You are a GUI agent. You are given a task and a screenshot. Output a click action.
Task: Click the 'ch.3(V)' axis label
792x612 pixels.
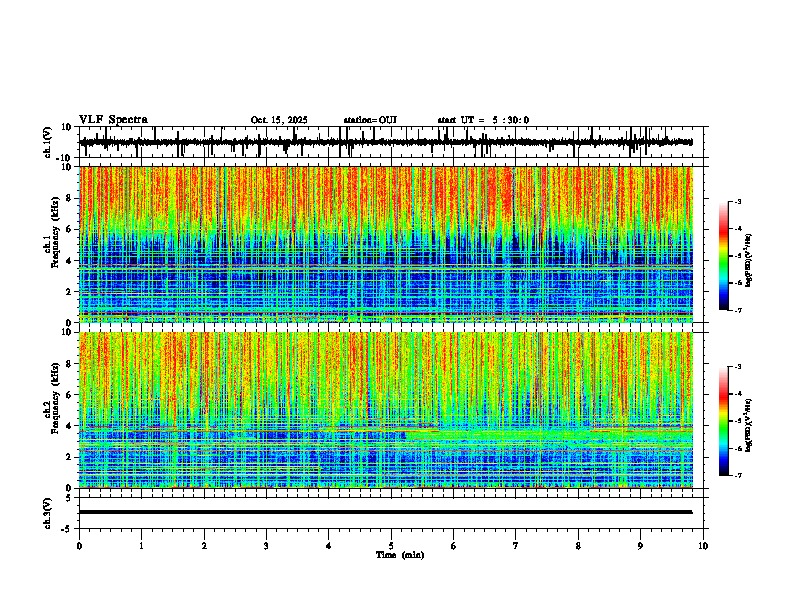tap(48, 513)
